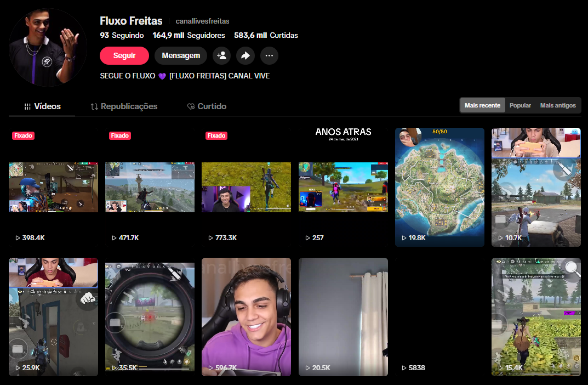588x385 pixels.
Task: Switch to the Republicações tab
Action: [124, 106]
